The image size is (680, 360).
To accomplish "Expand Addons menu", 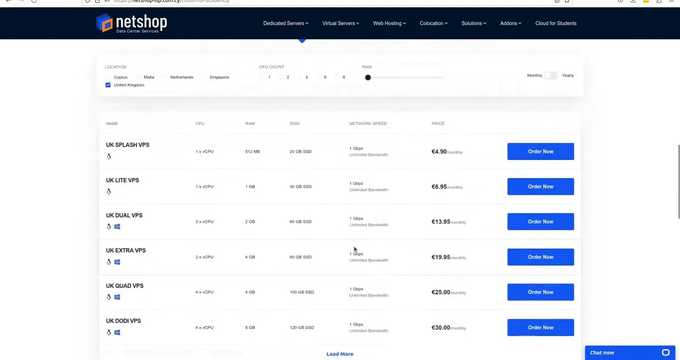I will pos(510,23).
